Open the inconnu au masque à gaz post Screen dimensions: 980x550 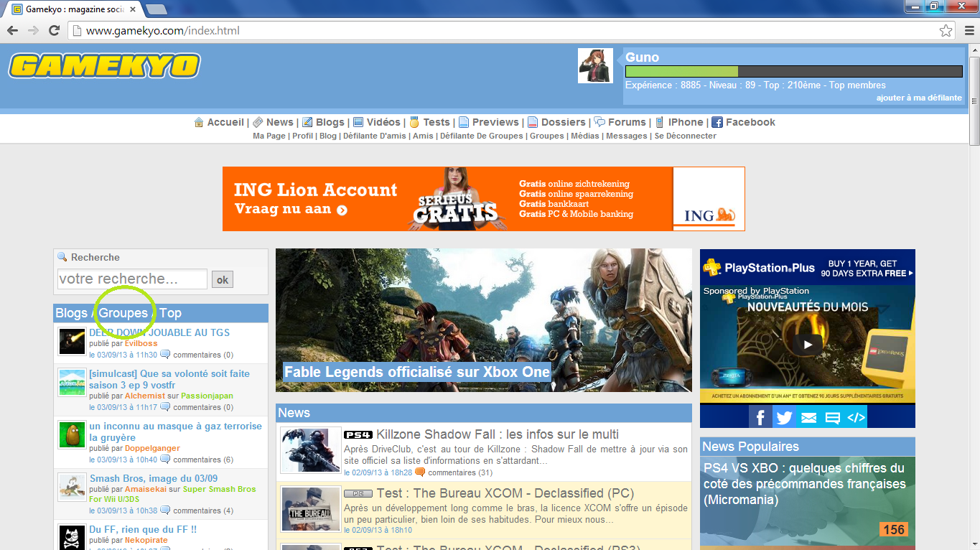coord(175,432)
